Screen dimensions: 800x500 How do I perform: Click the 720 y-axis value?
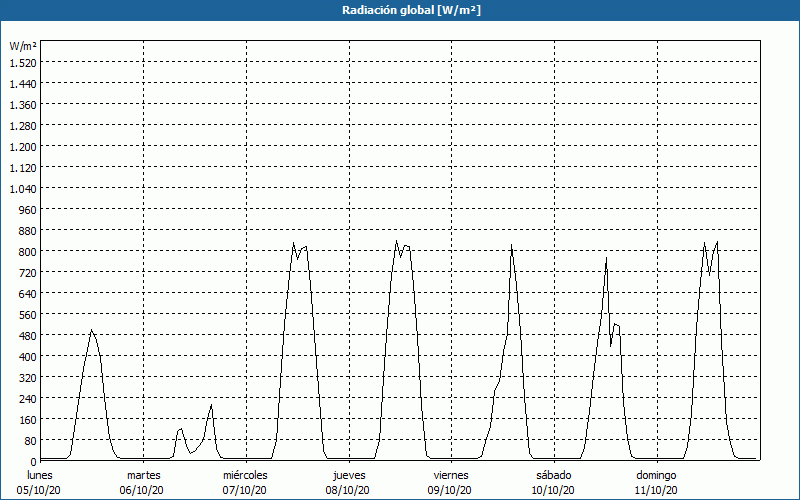[x=28, y=273]
